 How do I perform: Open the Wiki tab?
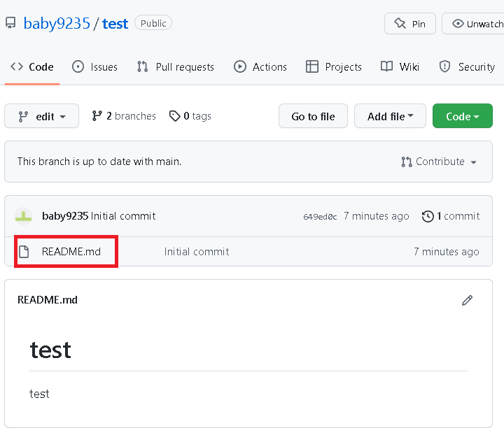click(400, 66)
